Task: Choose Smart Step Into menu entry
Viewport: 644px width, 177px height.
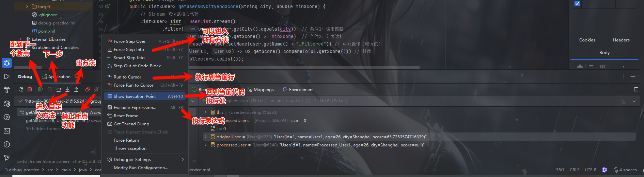Action: [x=145, y=57]
